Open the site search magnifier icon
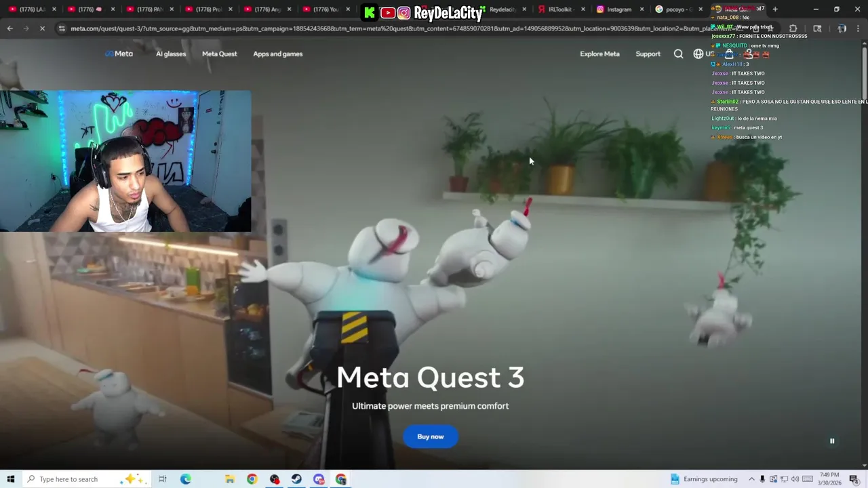868x488 pixels. point(678,54)
